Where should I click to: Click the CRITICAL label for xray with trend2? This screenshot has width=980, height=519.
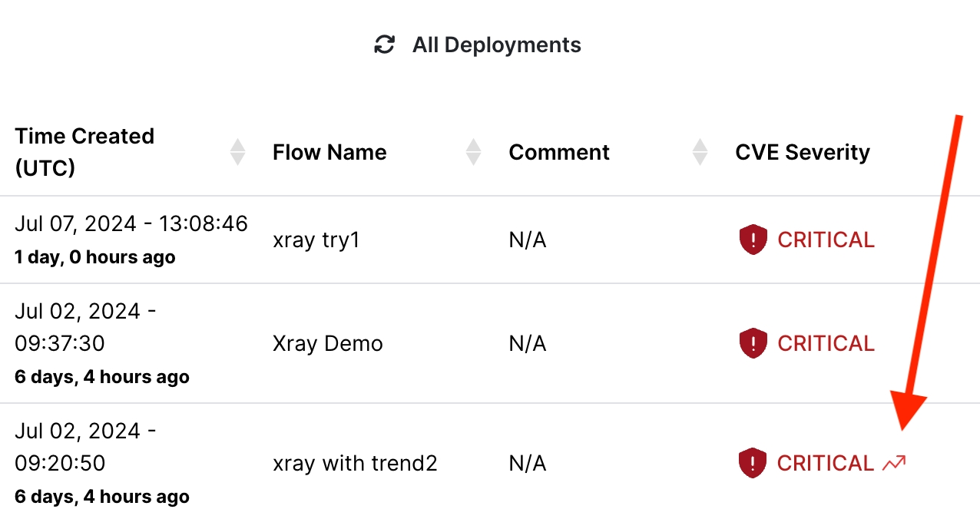coord(825,463)
